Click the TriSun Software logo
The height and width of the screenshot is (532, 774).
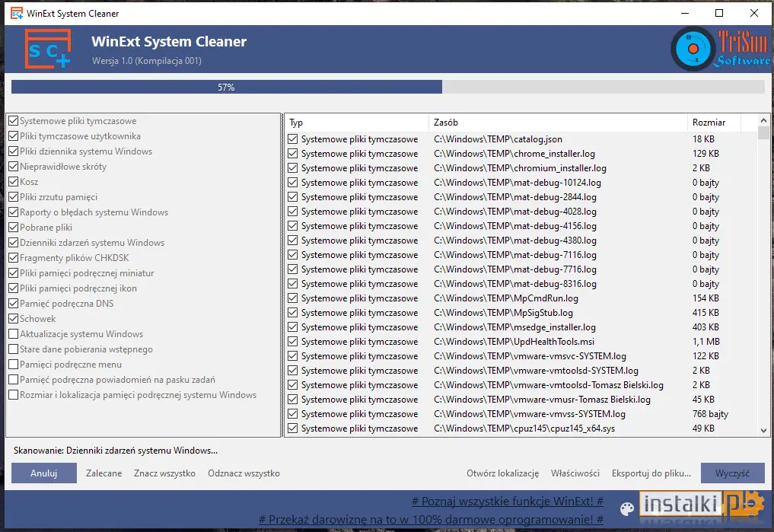pos(720,49)
